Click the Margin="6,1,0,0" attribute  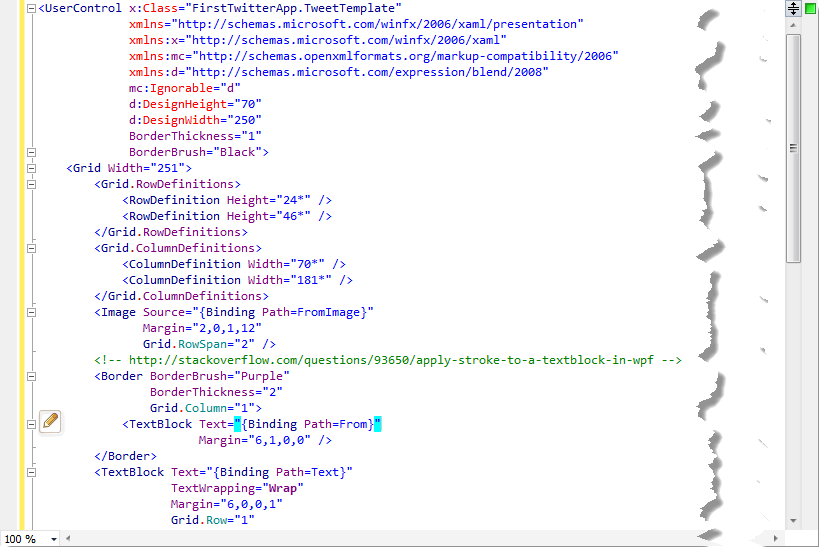click(254, 440)
